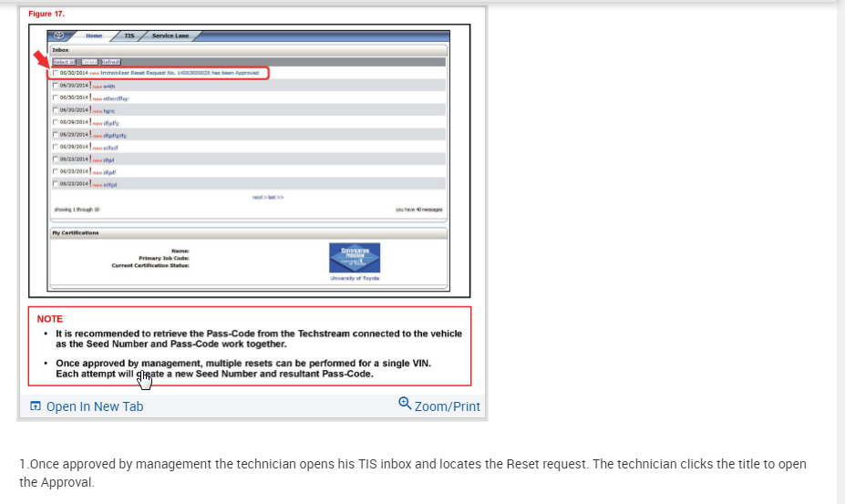The width and height of the screenshot is (845, 504).
Task: Click the next > last >> pagination links
Action: [x=268, y=197]
